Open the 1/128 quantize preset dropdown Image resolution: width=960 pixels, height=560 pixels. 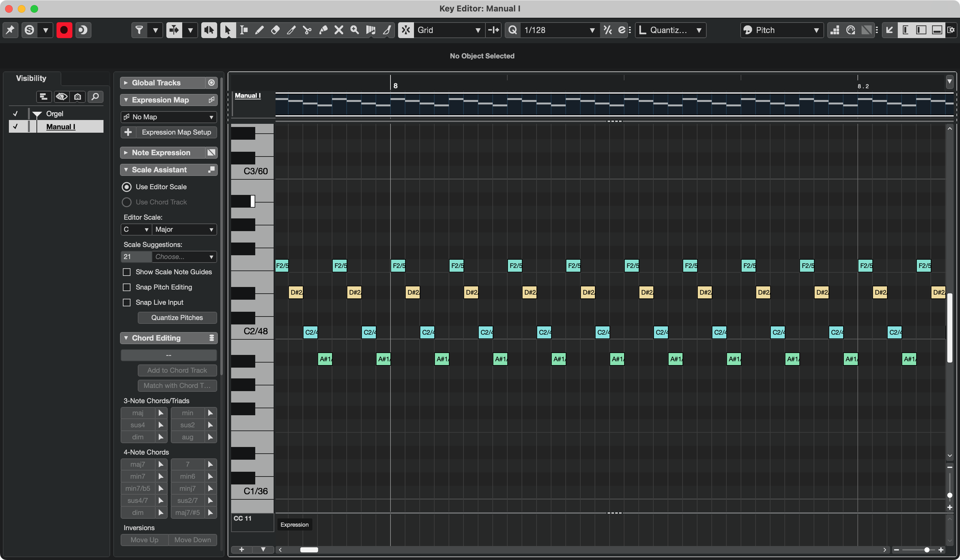tap(559, 30)
